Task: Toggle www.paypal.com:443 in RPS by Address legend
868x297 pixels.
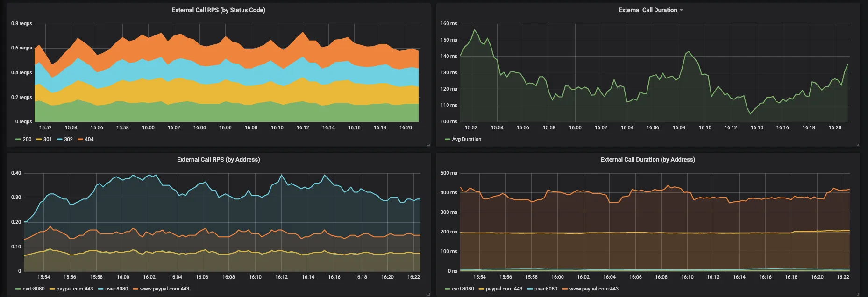Action: tap(164, 289)
